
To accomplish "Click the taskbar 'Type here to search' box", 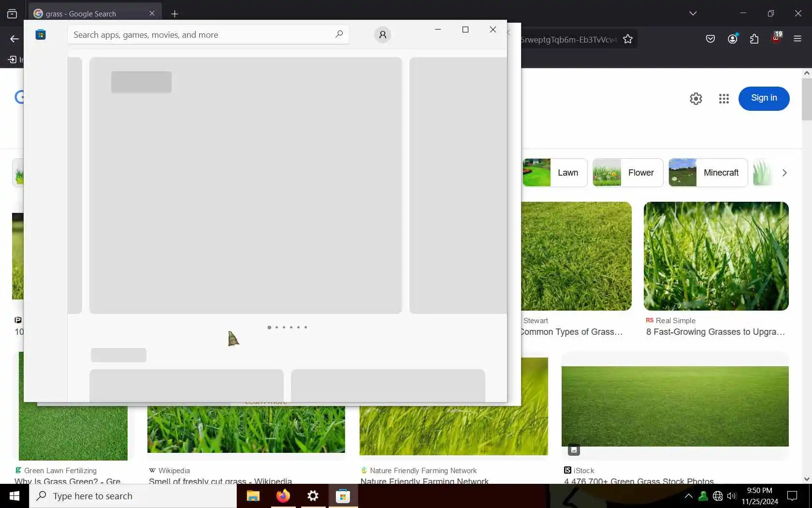I will (x=133, y=496).
